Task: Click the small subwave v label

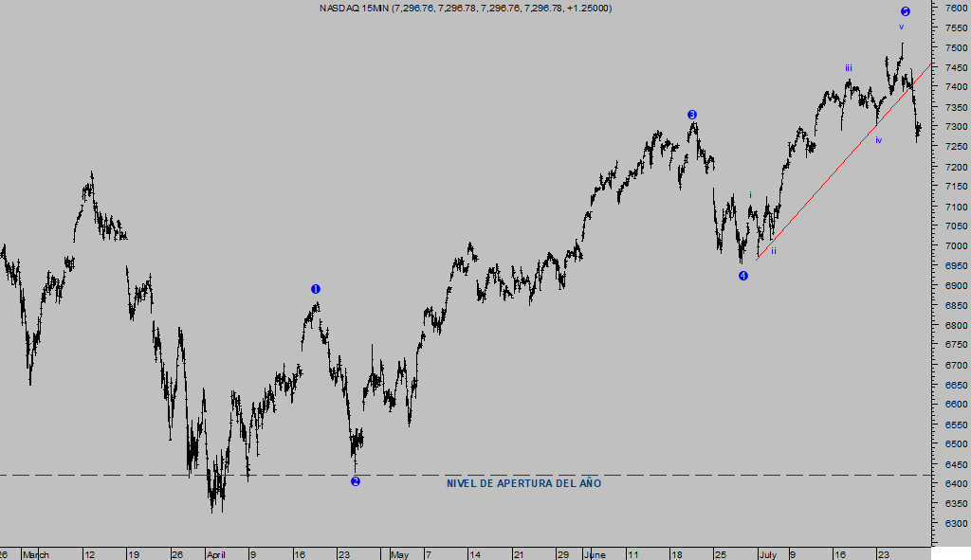Action: pos(901,27)
